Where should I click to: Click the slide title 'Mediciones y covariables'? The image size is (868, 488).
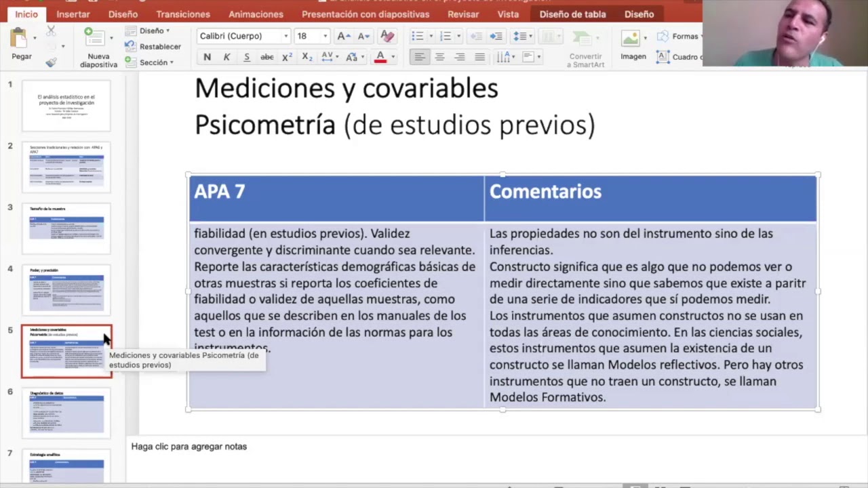point(347,88)
